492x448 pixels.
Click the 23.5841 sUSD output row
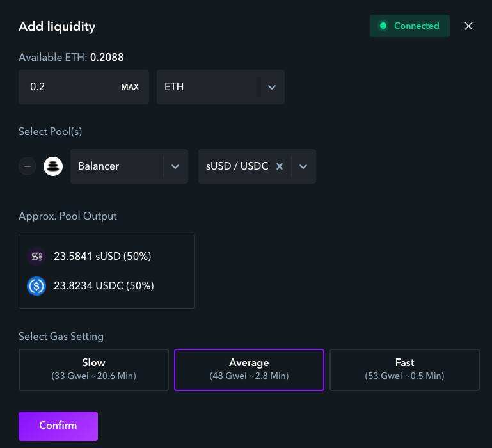pos(89,257)
